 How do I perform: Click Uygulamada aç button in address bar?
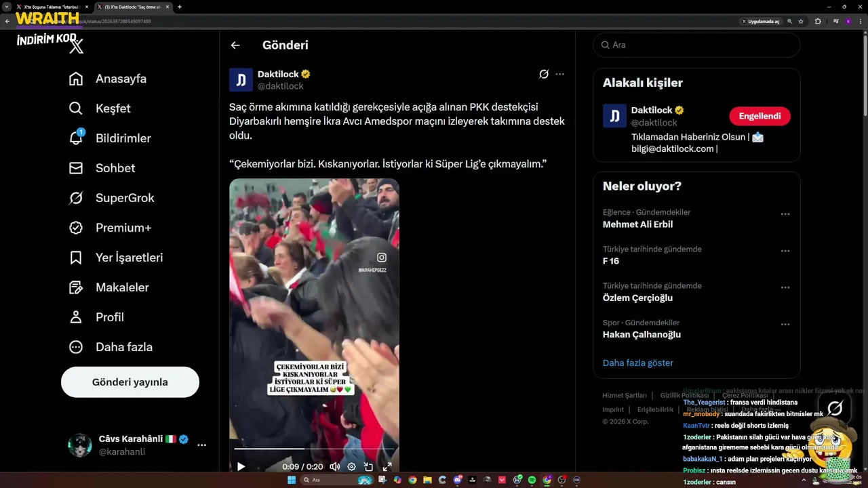click(x=760, y=22)
